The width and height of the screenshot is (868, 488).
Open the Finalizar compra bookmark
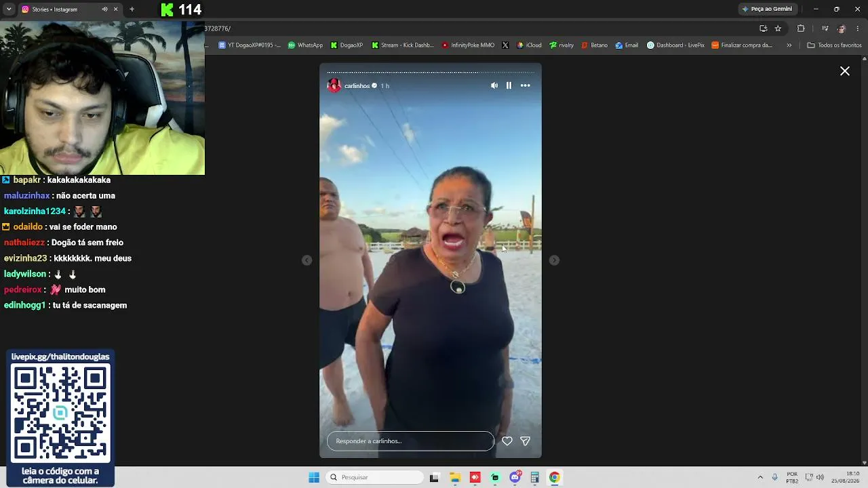pos(742,45)
